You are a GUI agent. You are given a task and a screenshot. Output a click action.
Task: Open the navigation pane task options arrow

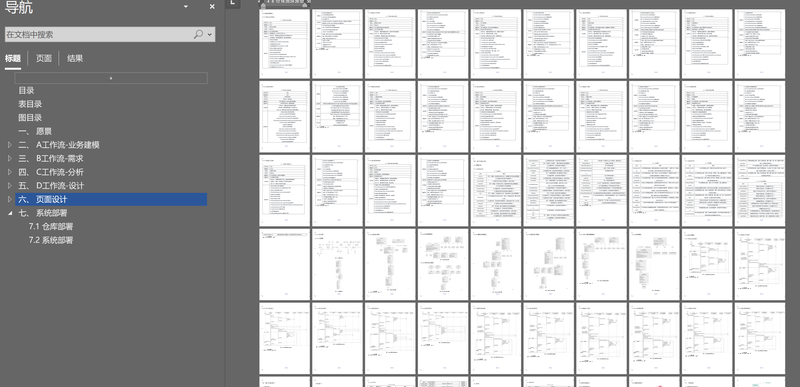[186, 7]
